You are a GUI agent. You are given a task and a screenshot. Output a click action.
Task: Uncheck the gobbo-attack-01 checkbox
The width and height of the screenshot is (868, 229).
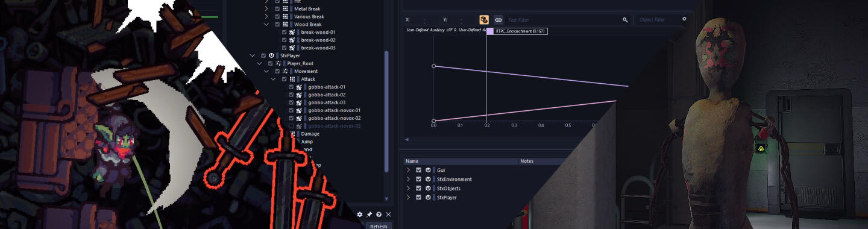point(291,87)
